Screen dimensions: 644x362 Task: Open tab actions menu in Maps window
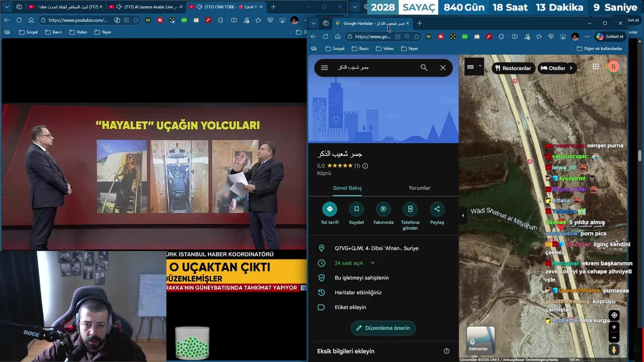click(x=326, y=23)
